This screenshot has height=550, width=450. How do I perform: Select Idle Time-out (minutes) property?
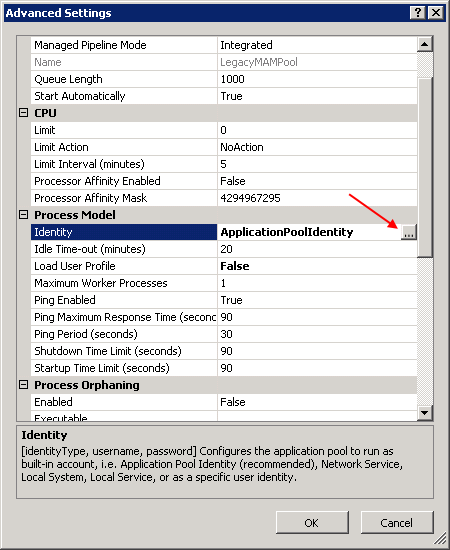coord(124,249)
